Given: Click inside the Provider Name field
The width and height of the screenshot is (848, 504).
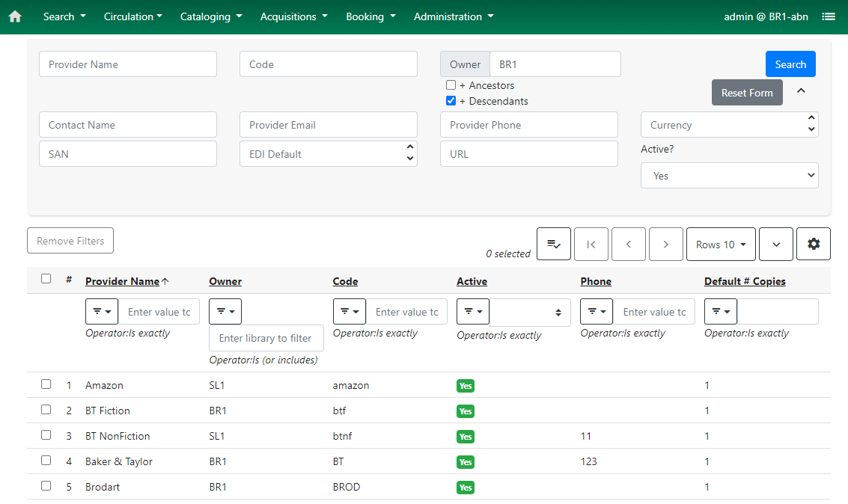Looking at the screenshot, I should click(x=127, y=64).
